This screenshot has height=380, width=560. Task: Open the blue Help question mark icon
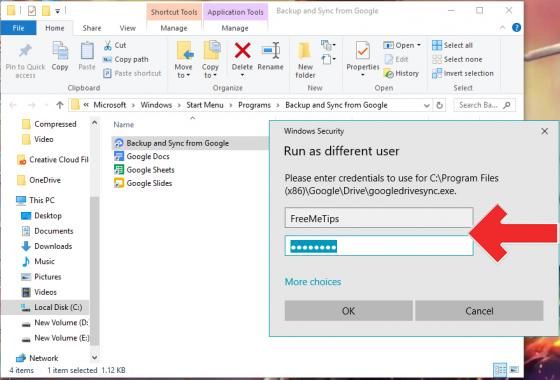point(516,28)
